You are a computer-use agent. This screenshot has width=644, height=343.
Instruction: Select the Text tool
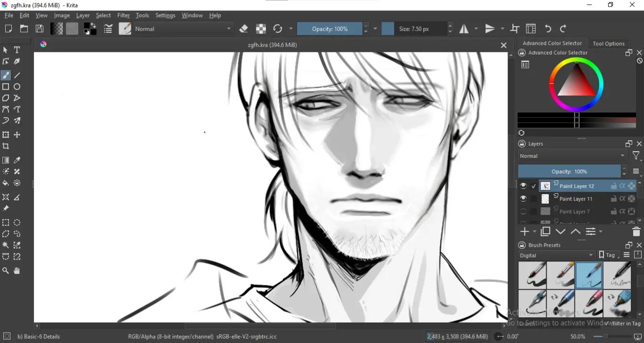click(17, 50)
